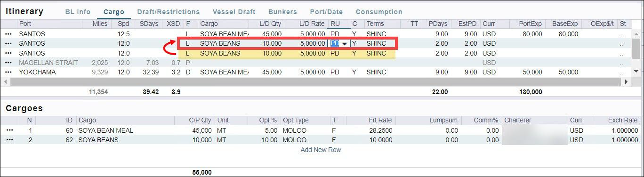Open row menu dots for YOKOHAMA itinerary row
644x177 pixels.
(8, 72)
